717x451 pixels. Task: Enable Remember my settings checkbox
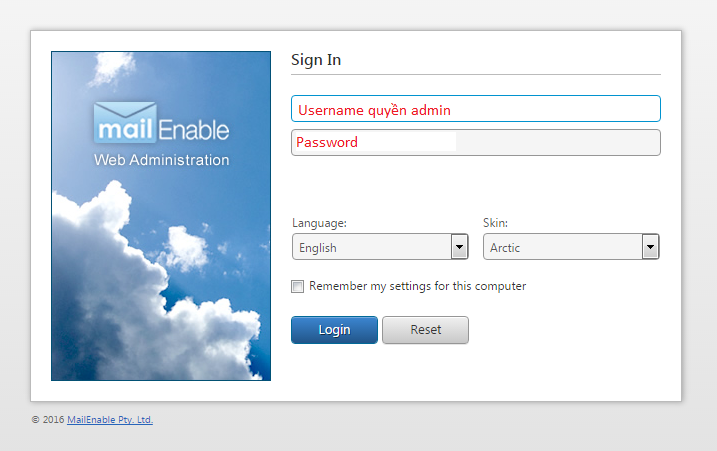pyautogui.click(x=298, y=286)
